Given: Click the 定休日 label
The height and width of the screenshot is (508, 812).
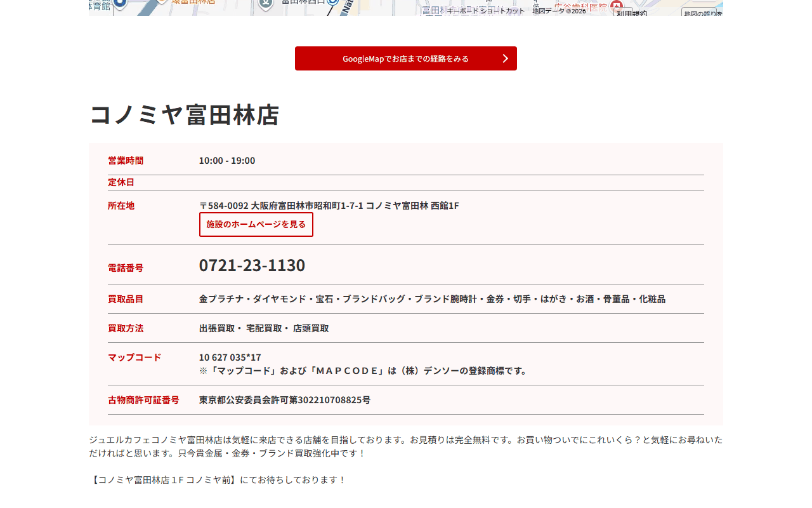Looking at the screenshot, I should [x=121, y=182].
